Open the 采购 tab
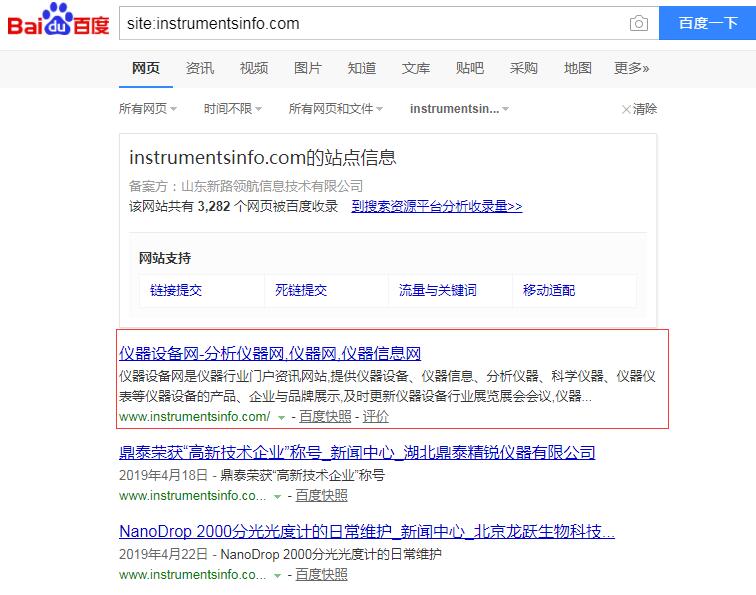Screen dimensions: 756x595 [x=524, y=68]
